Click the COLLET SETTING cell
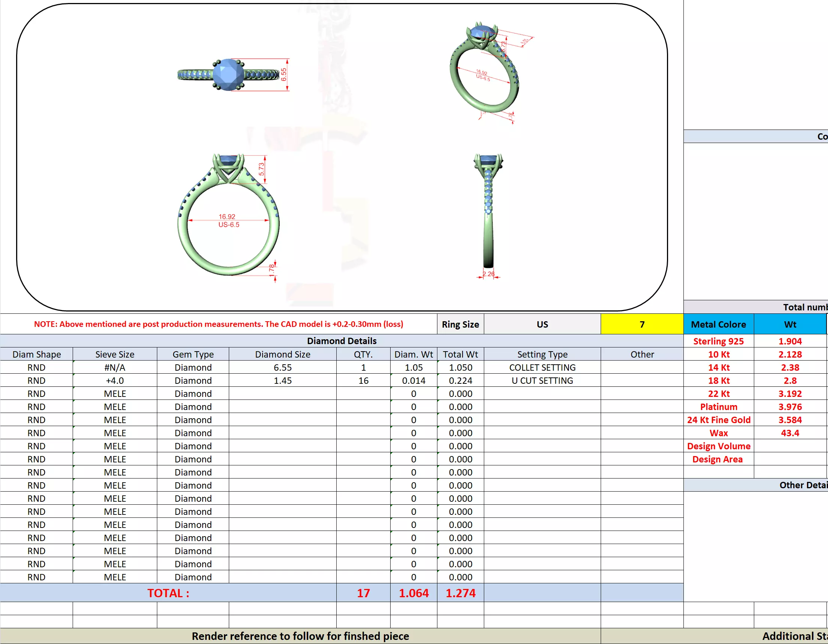This screenshot has width=828, height=644. 542,368
